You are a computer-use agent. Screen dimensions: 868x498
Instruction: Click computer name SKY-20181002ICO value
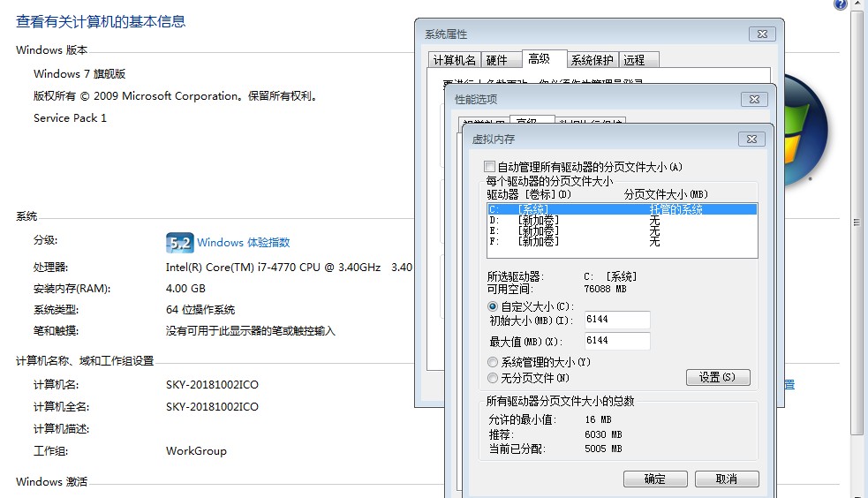pos(212,385)
